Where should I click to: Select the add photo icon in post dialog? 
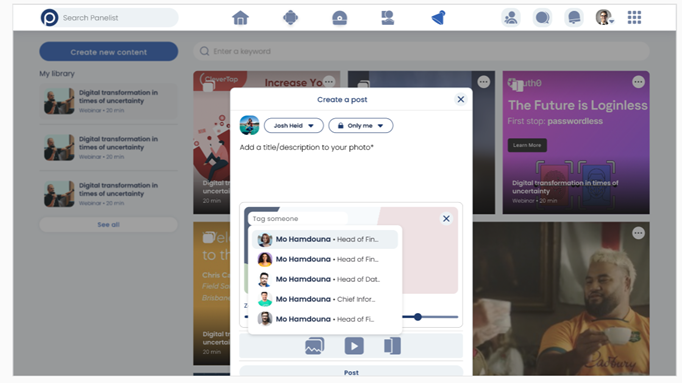314,346
